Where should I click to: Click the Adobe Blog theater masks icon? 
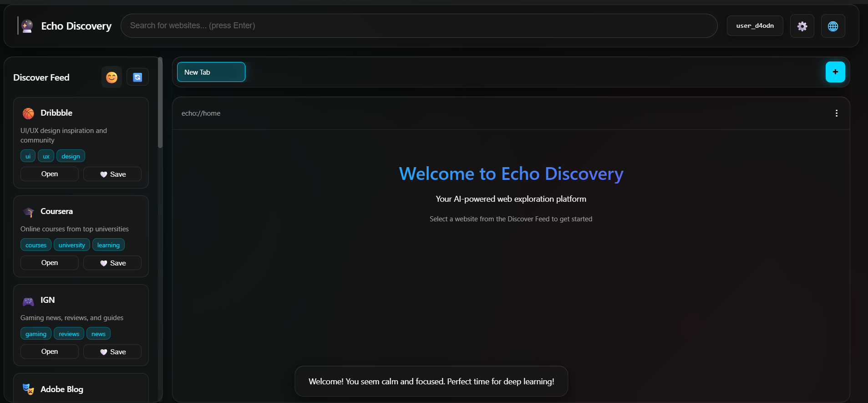[28, 389]
